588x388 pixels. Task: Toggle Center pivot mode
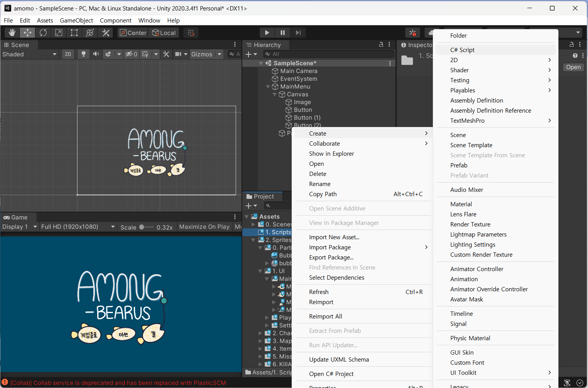[133, 33]
